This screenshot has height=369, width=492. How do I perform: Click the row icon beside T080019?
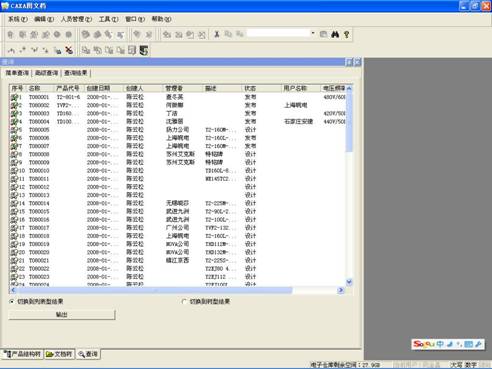[x=14, y=244]
